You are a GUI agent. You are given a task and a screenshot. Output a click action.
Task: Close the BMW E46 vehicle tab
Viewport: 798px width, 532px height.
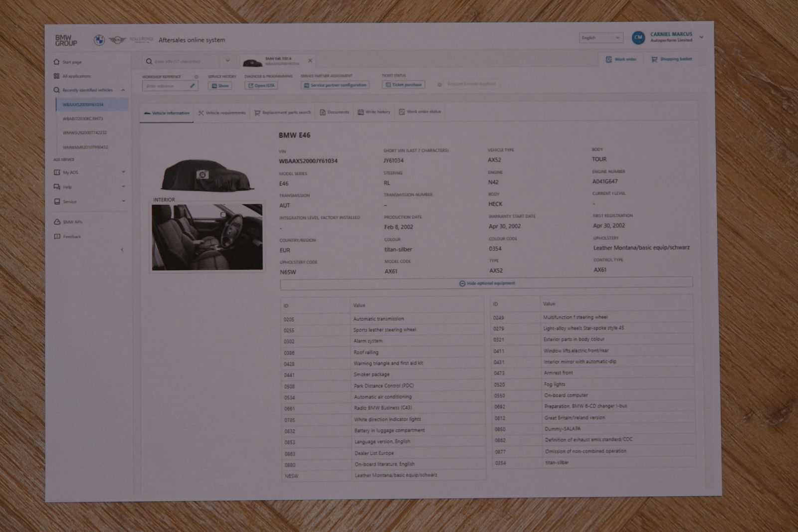point(310,61)
